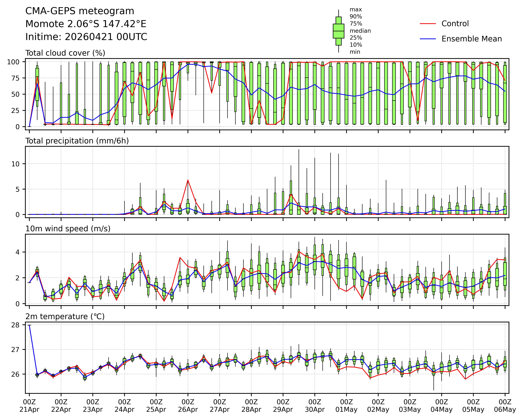Click the Total precipitation panel title
Viewport: 523px width, 420px height.
[77, 141]
